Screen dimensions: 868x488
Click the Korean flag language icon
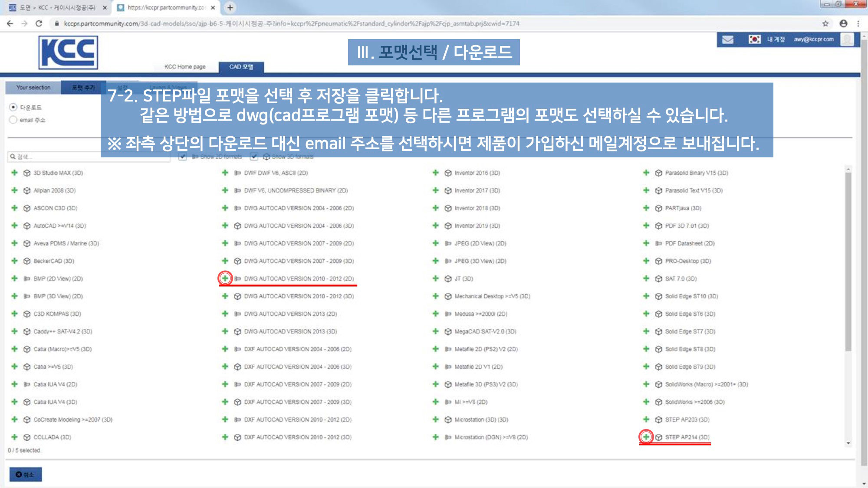pos(754,39)
